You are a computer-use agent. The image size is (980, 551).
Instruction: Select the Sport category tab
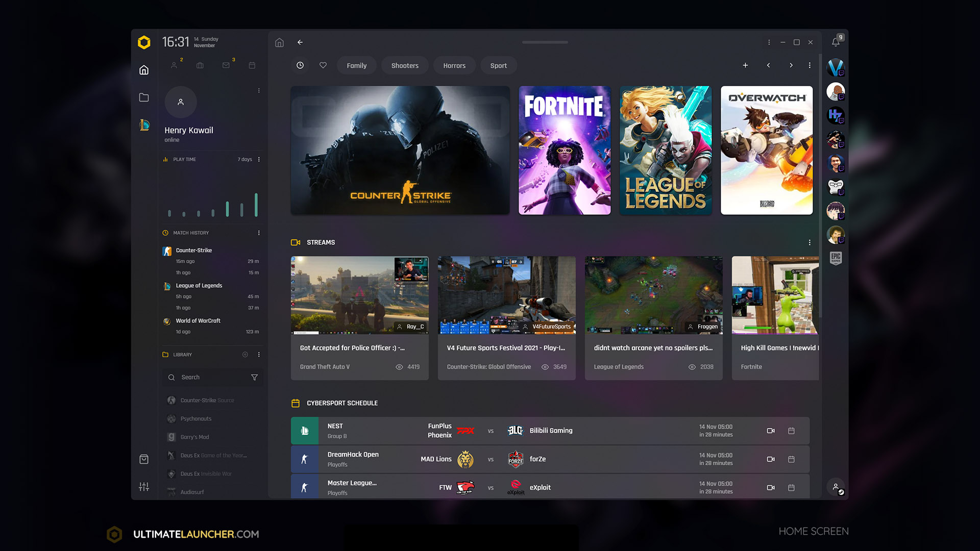[499, 66]
